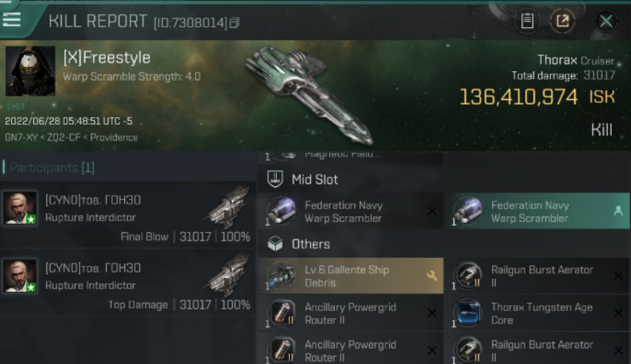Click the pilot icon on highlighted Warp Scrambler

618,211
